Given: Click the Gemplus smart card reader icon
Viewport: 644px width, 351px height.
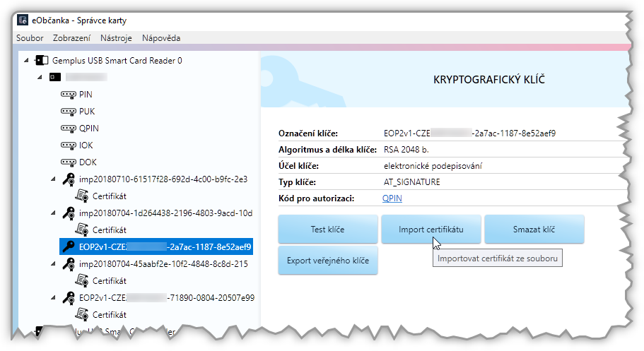Looking at the screenshot, I should pos(41,61).
